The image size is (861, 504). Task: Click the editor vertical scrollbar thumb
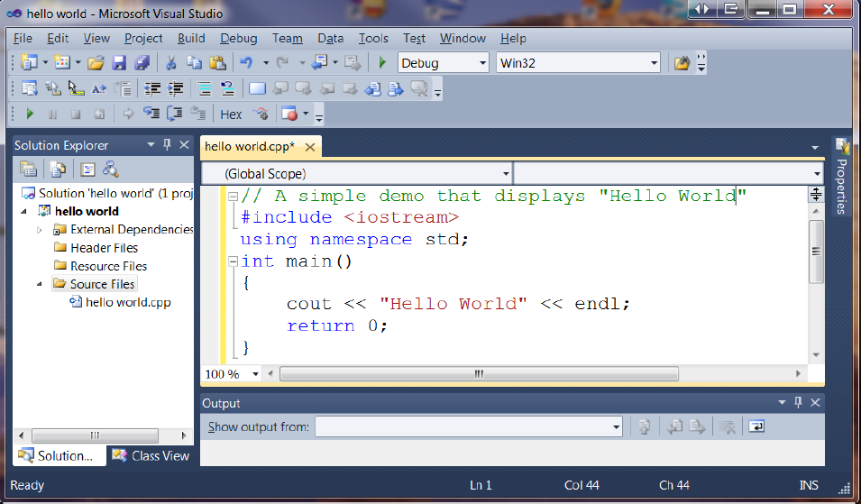click(816, 252)
